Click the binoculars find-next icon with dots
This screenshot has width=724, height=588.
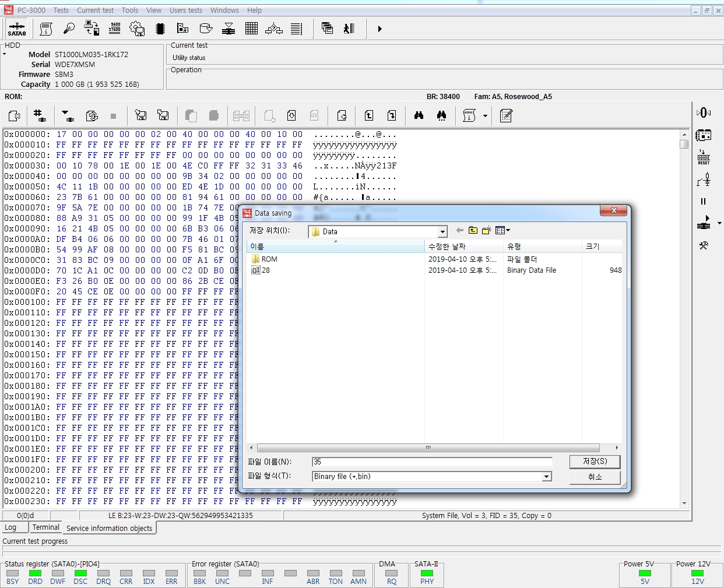[x=441, y=115]
